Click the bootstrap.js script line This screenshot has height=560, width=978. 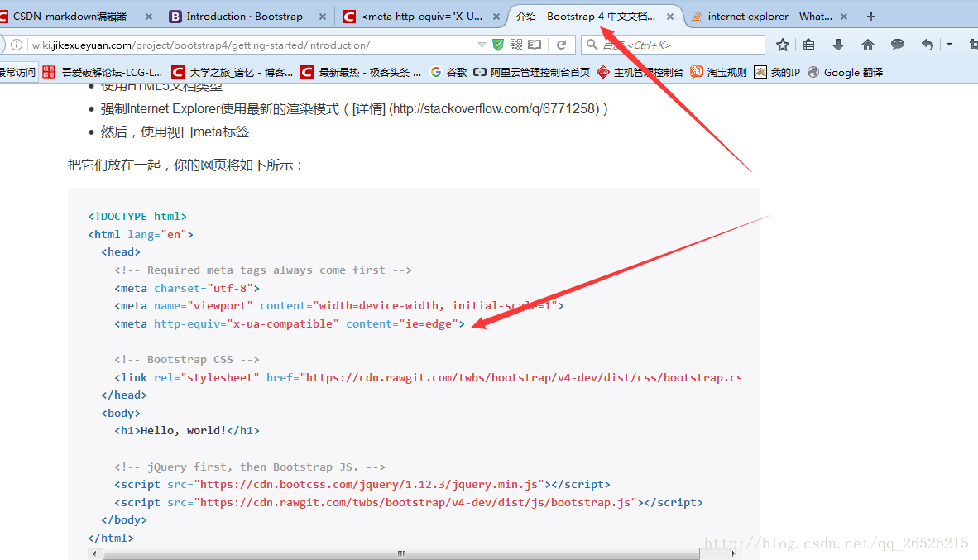tap(408, 502)
